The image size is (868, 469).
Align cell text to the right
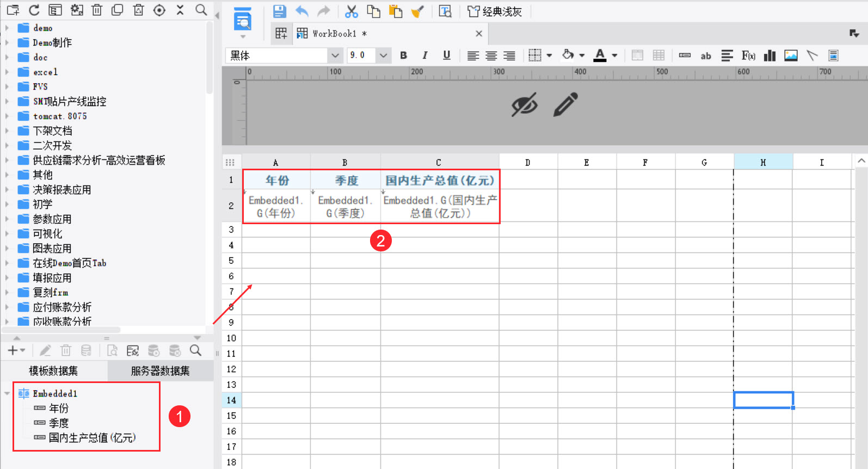click(509, 55)
